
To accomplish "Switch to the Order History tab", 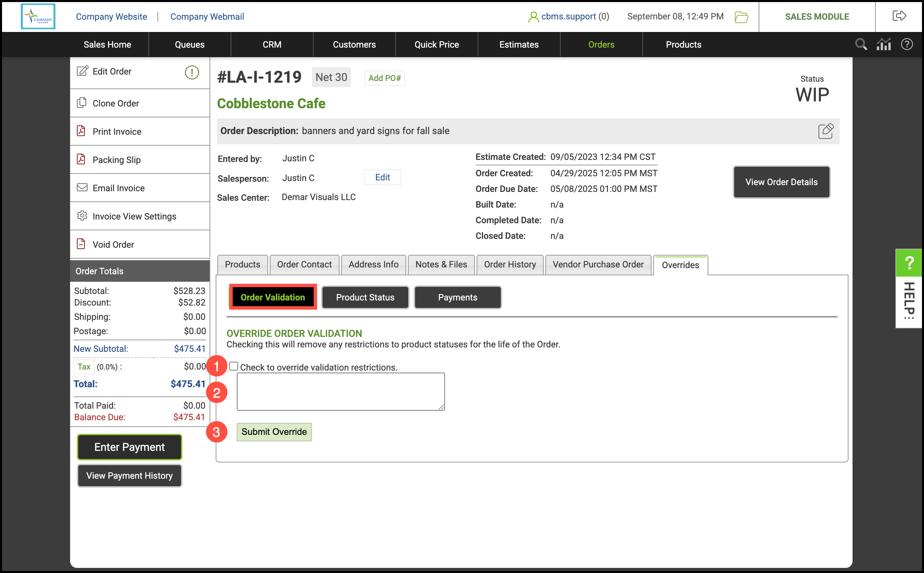I will click(510, 264).
